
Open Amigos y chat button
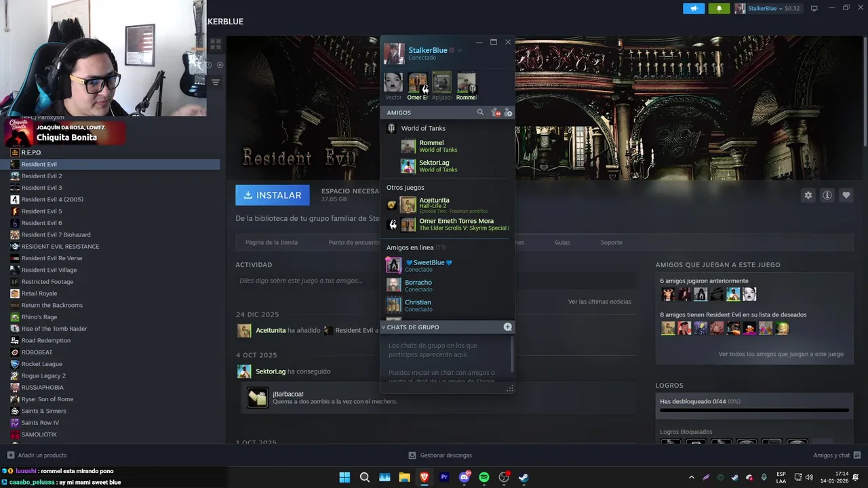pyautogui.click(x=837, y=455)
